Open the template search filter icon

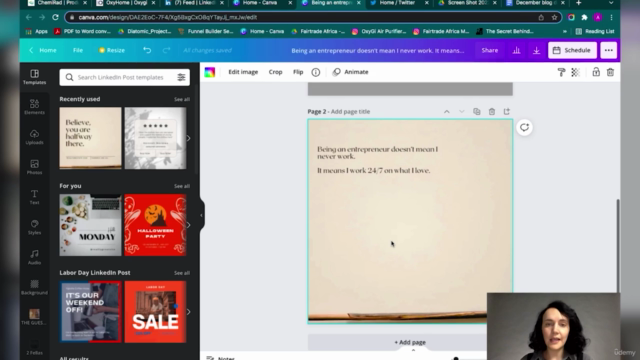tap(181, 77)
